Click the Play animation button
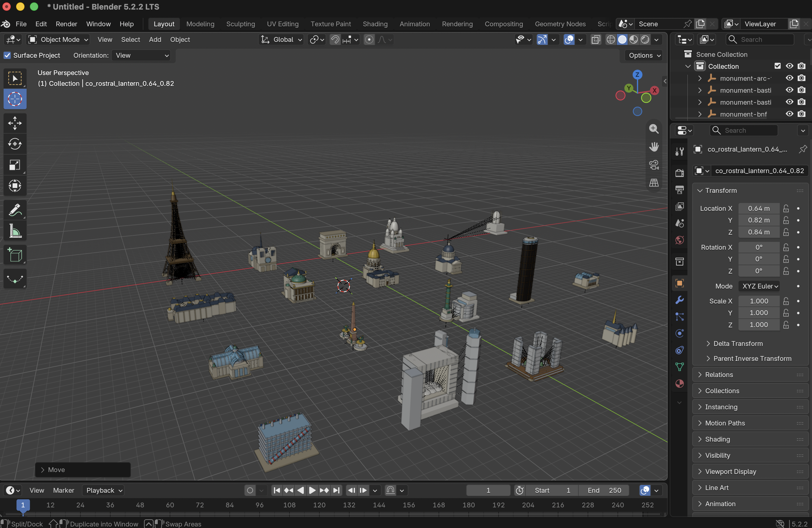The image size is (812, 528). [x=312, y=491]
